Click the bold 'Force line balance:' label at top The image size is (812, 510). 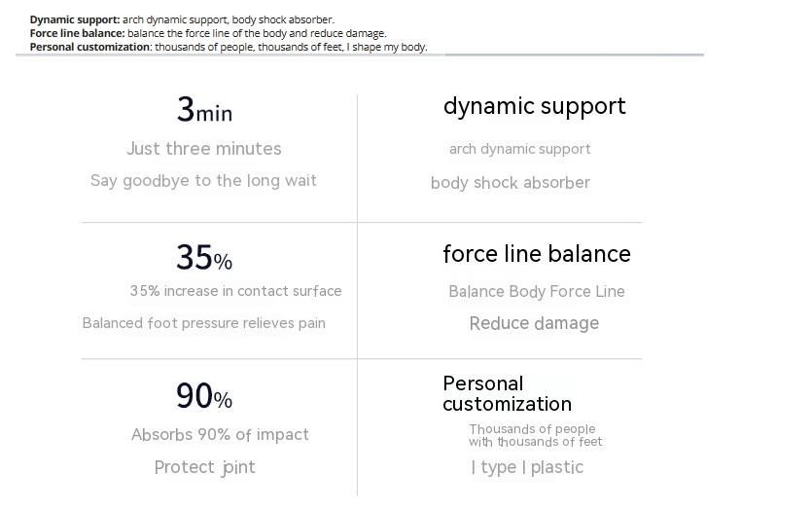coord(78,33)
